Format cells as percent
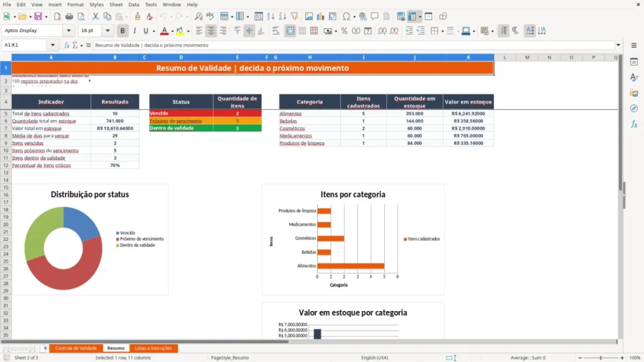Screen dimensions: 644x362 tap(344, 31)
